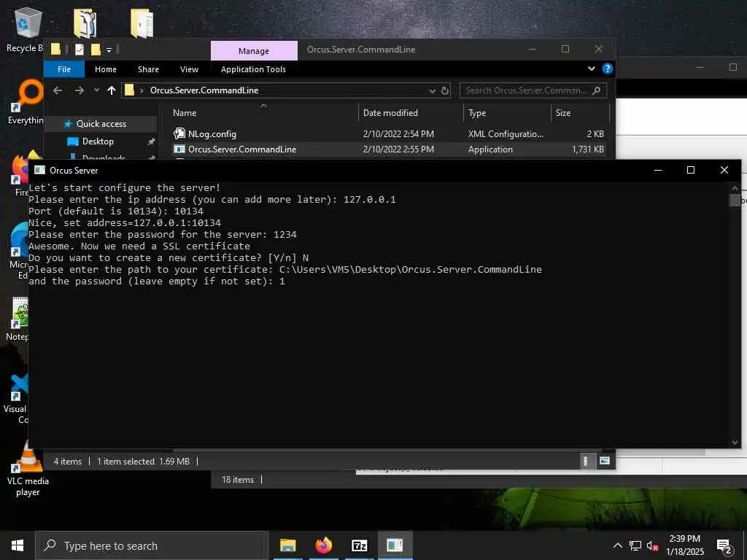Open Firefox from the taskbar
The height and width of the screenshot is (560, 747).
pyautogui.click(x=323, y=545)
